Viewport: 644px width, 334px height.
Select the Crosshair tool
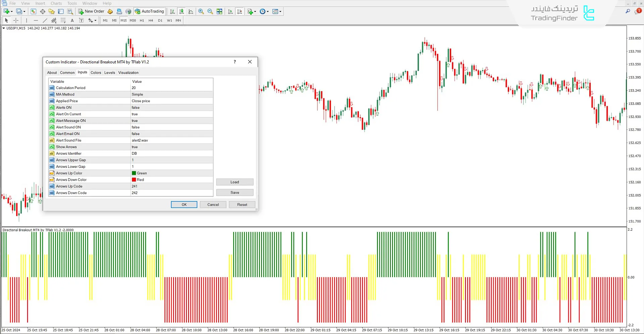click(x=16, y=20)
